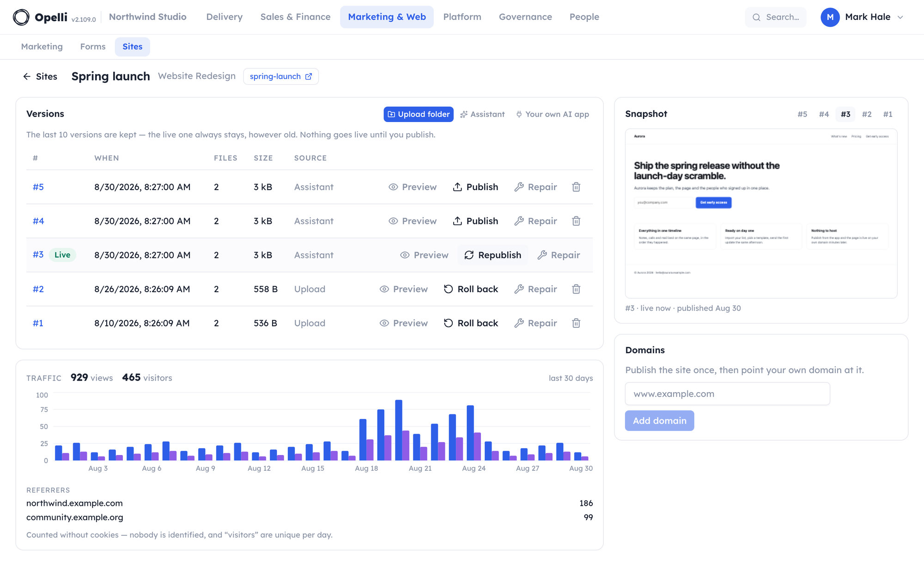Show snapshot #5
Screen dimensions: 924x578
tap(802, 114)
